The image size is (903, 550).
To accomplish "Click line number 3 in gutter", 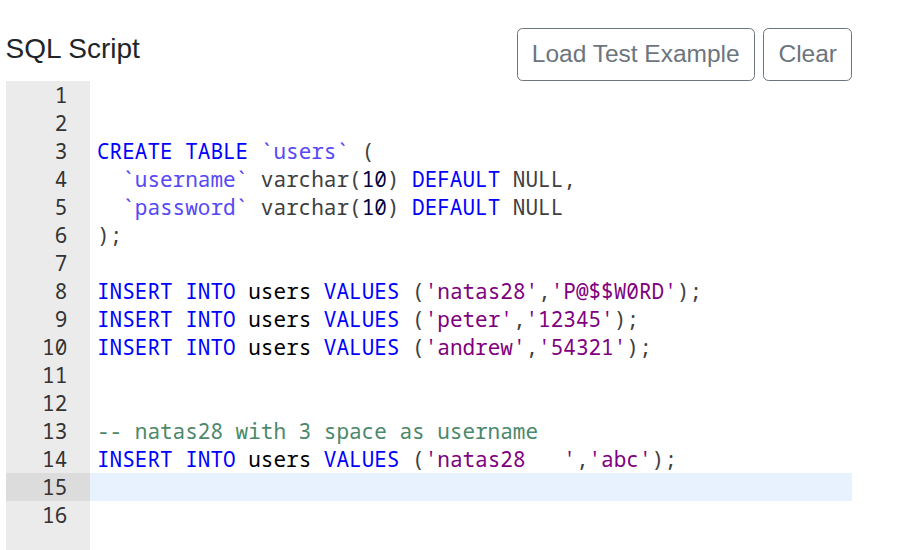I will coord(60,152).
